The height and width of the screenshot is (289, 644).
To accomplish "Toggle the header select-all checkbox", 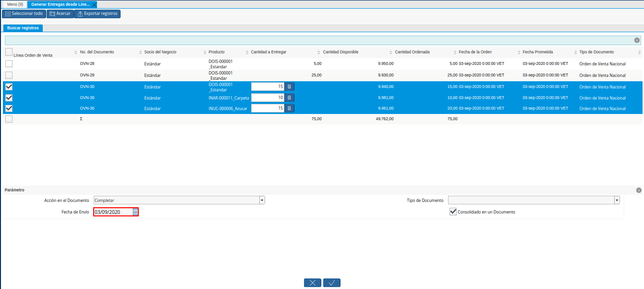I will click(9, 52).
